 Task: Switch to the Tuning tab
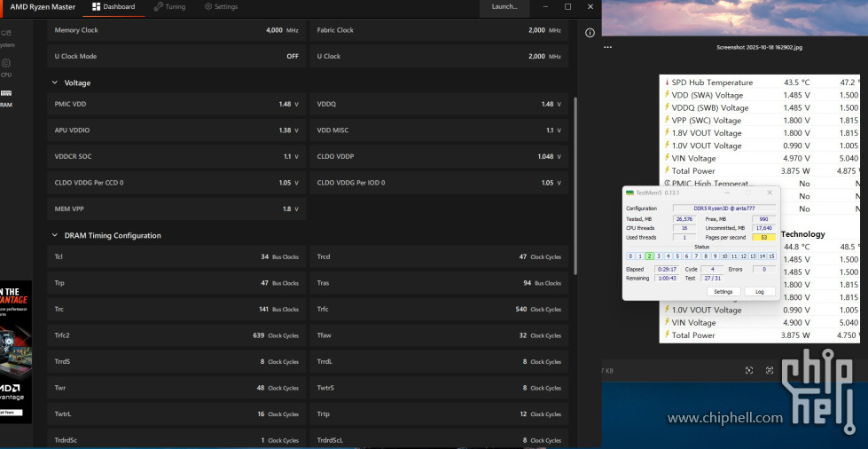click(169, 7)
